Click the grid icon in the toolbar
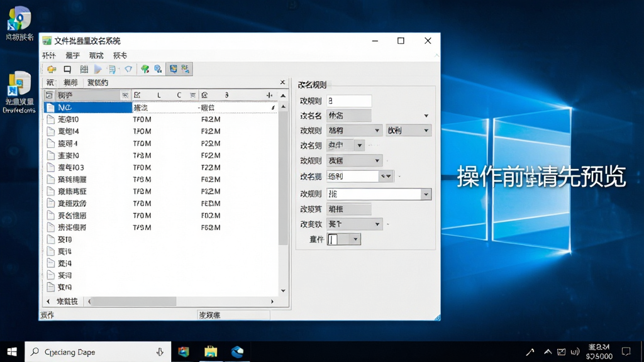Screen dimensions: 644x362 pos(84,69)
